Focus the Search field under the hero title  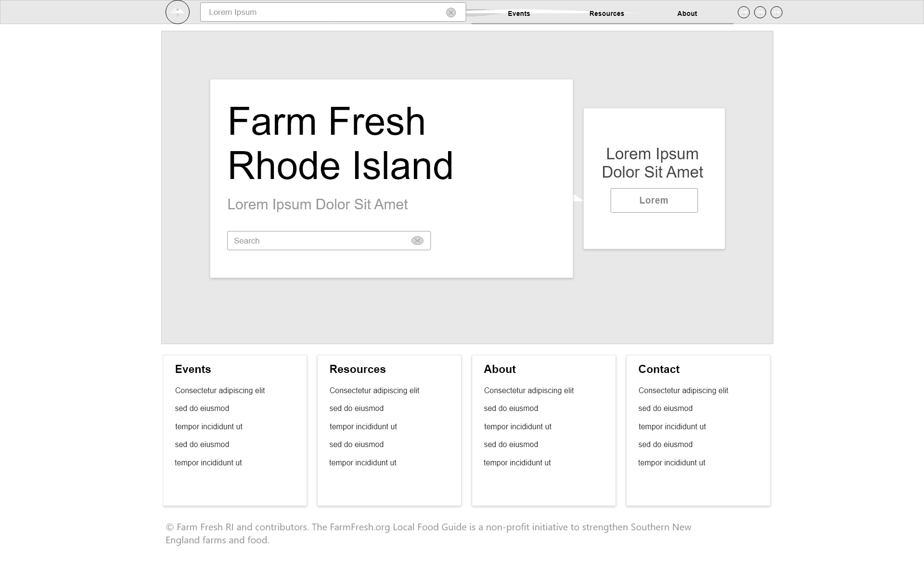(329, 241)
